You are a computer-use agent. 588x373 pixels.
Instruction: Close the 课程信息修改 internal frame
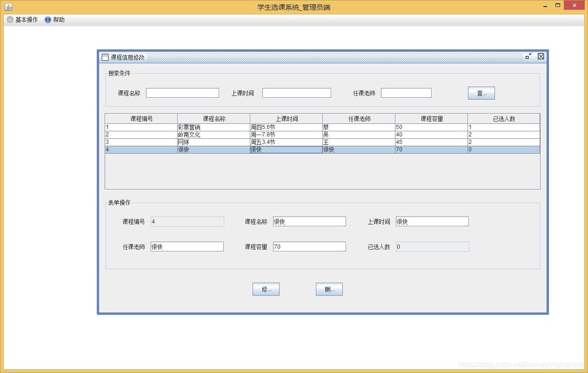541,56
